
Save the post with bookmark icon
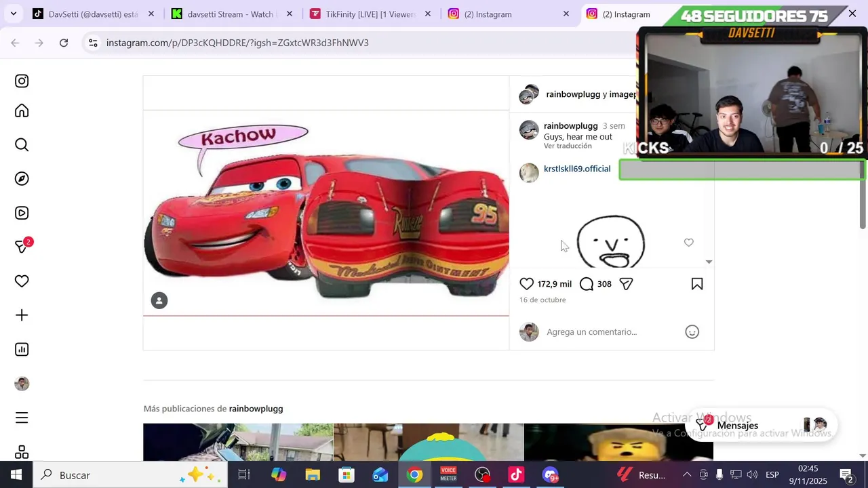pyautogui.click(x=697, y=284)
